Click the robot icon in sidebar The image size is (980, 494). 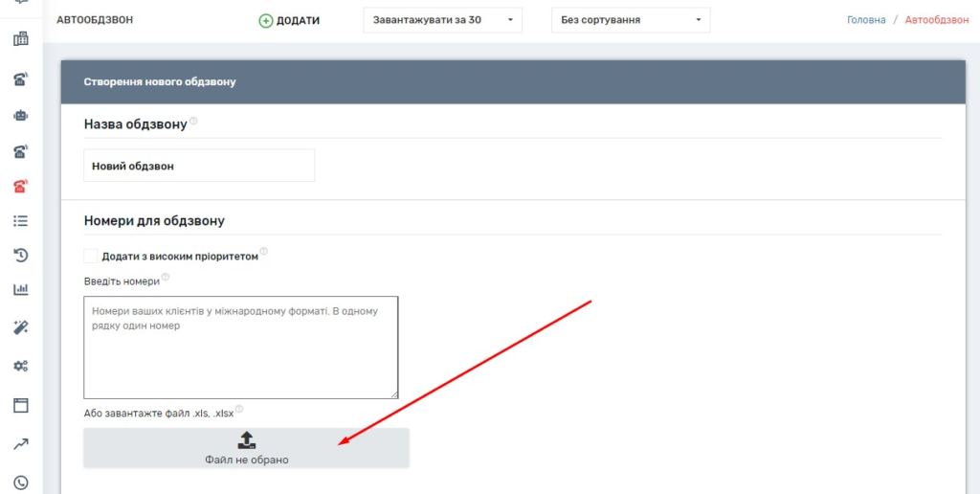(x=20, y=115)
